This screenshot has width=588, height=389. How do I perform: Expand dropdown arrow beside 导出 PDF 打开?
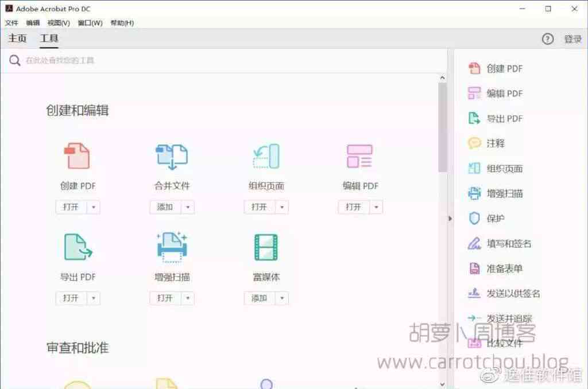point(94,298)
